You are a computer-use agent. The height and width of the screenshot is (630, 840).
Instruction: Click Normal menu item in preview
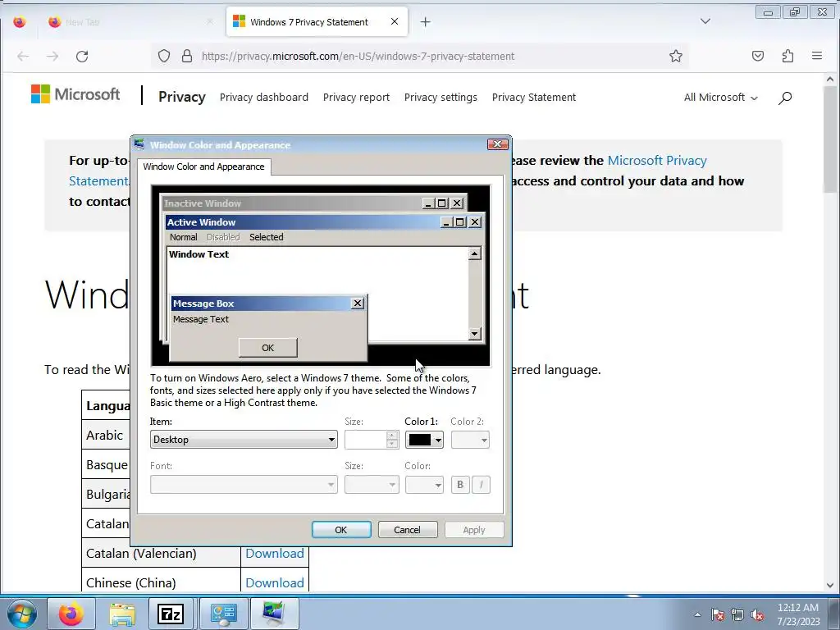(184, 237)
